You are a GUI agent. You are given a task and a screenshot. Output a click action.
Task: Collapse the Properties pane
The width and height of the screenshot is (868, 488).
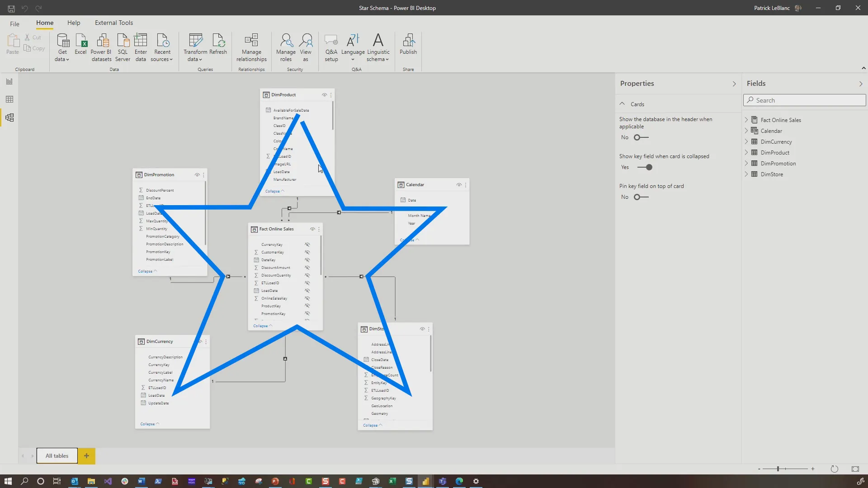734,84
